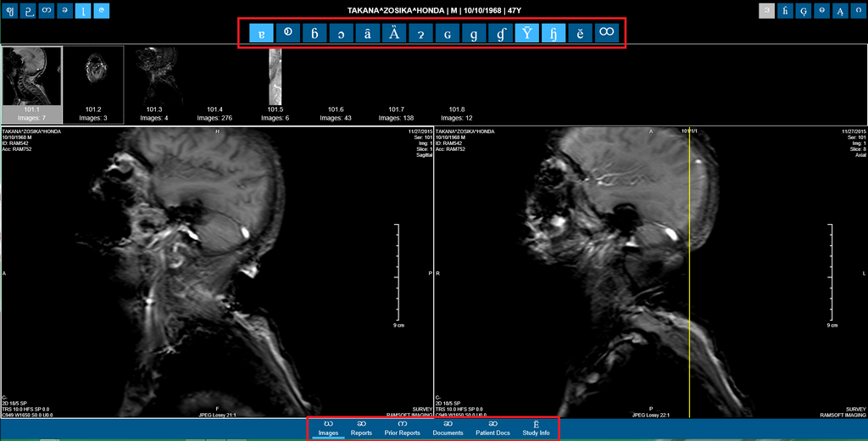Open the Prior Reports tab
Viewport: 868px width, 441px height.
point(403,428)
